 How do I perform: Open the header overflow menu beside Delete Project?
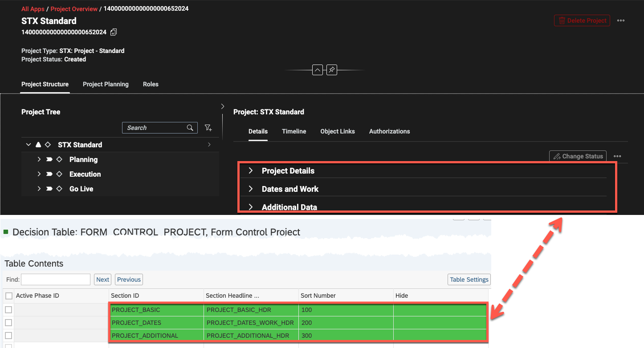pos(620,20)
